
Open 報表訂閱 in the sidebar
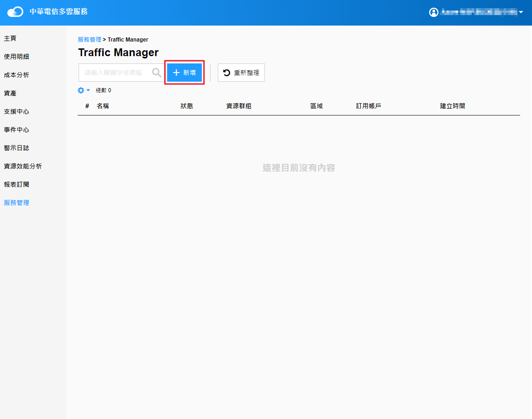point(16,185)
